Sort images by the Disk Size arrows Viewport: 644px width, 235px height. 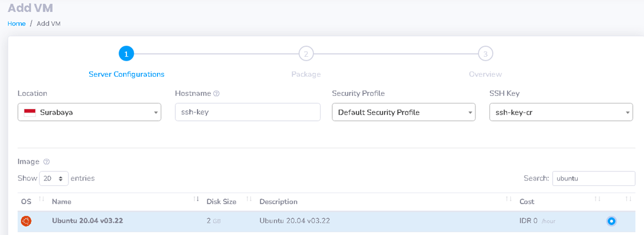(x=249, y=199)
